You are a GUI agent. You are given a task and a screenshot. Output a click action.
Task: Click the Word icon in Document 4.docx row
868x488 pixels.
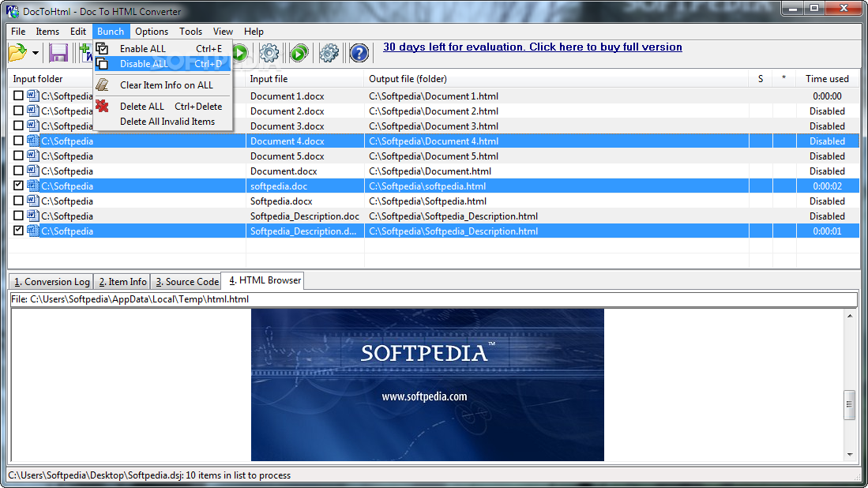pyautogui.click(x=32, y=141)
